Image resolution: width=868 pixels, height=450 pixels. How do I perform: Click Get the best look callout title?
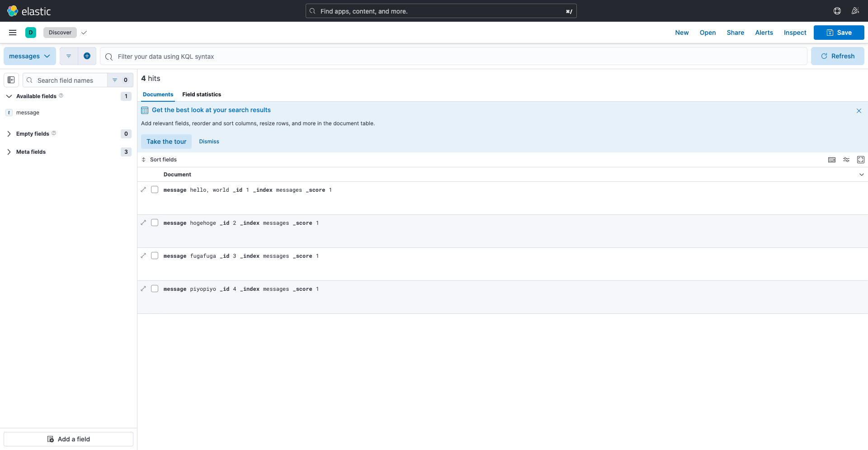click(x=211, y=110)
